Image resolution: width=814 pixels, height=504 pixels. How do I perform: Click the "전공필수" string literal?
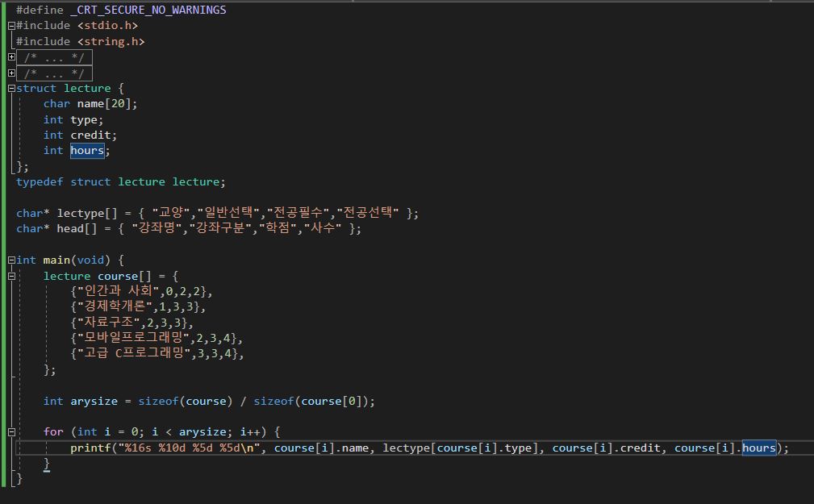tap(298, 212)
